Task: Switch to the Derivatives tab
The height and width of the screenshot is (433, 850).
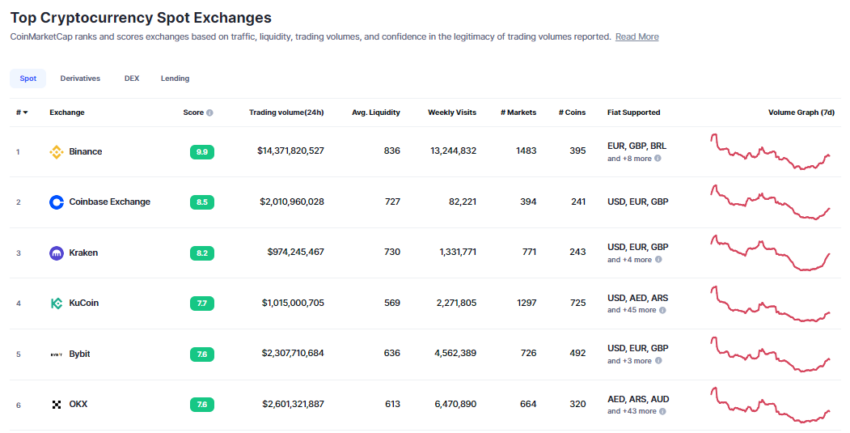Action: (x=79, y=78)
